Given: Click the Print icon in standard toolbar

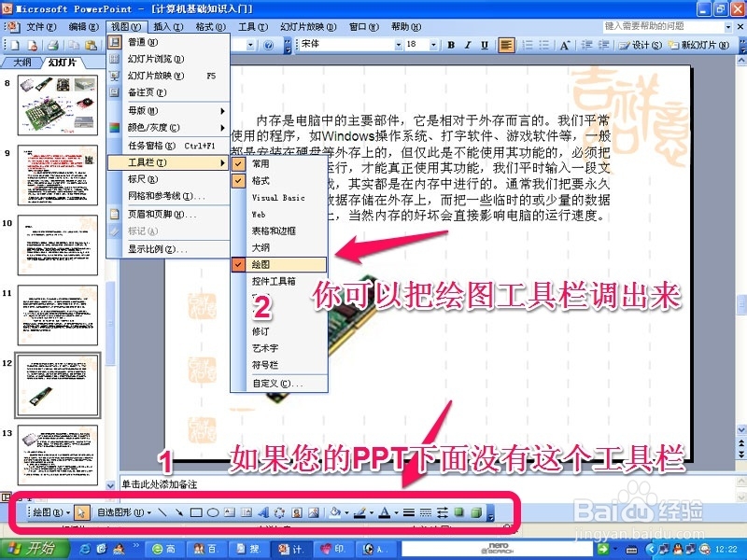Looking at the screenshot, I should tap(53, 45).
